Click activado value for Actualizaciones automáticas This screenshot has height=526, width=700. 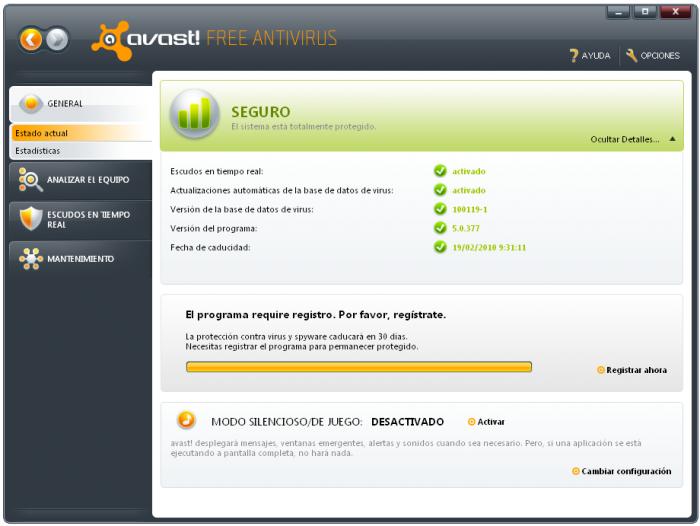469,190
